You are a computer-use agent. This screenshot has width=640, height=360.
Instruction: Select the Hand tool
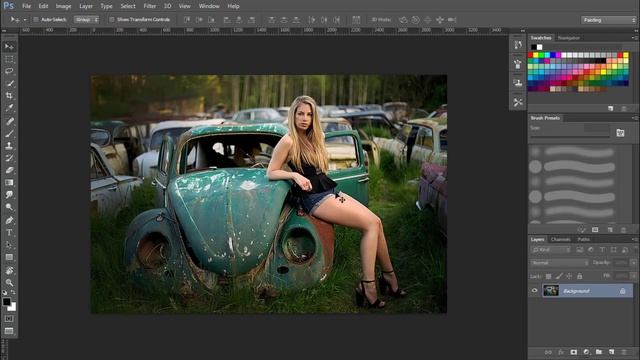tap(9, 270)
